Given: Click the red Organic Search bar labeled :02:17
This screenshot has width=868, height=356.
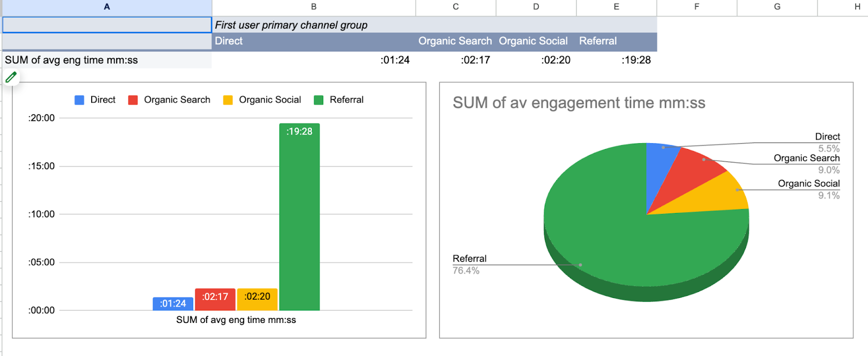Looking at the screenshot, I should click(x=215, y=299).
